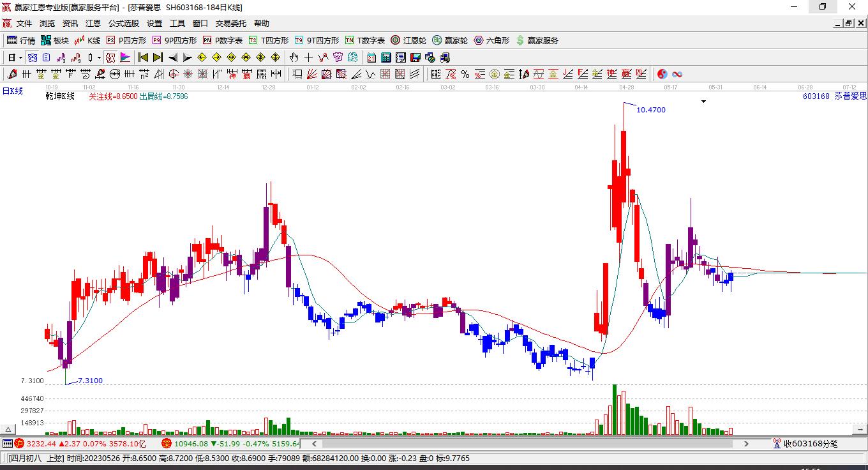This screenshot has height=470, width=868.
Task: Click the 出局线=8.7586 label
Action: click(x=163, y=96)
